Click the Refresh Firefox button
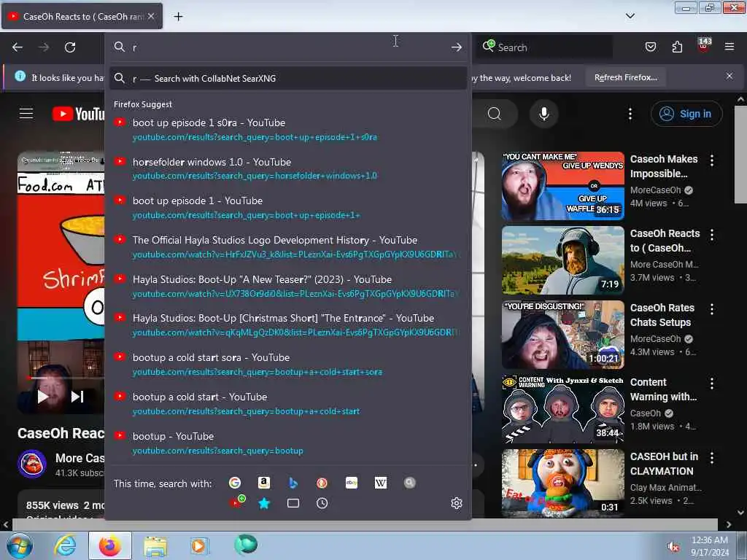747x560 pixels. click(625, 77)
